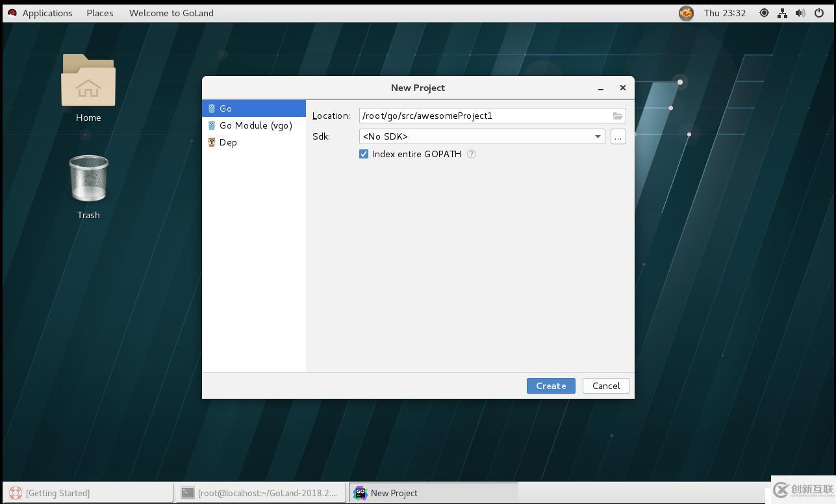Click the Sdk ellipsis browse button
836x504 pixels.
[x=618, y=136]
